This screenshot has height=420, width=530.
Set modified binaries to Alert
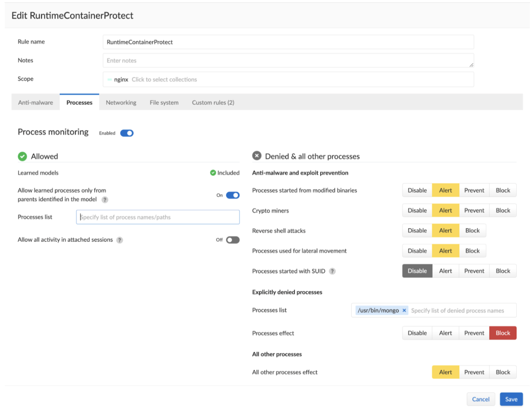pos(445,190)
